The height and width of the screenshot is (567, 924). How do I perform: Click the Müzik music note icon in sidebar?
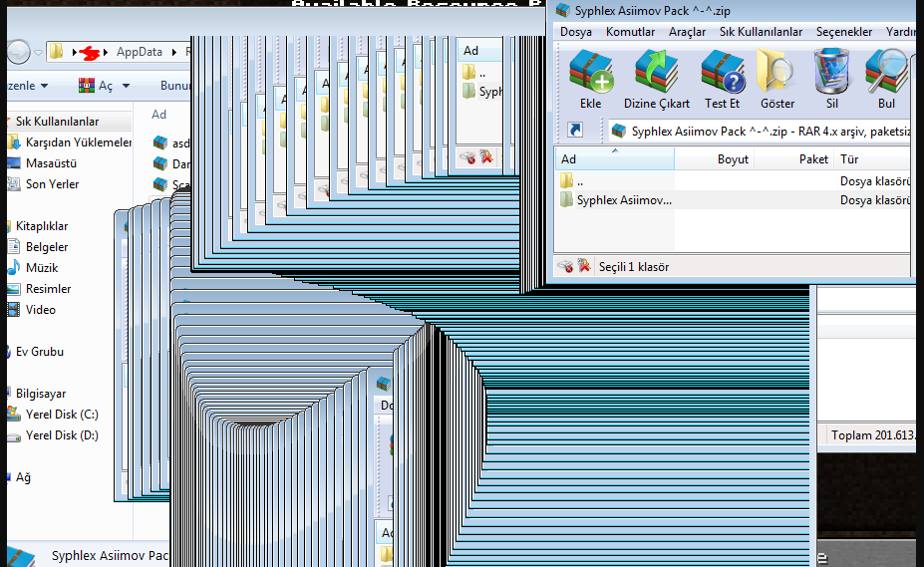(14, 268)
